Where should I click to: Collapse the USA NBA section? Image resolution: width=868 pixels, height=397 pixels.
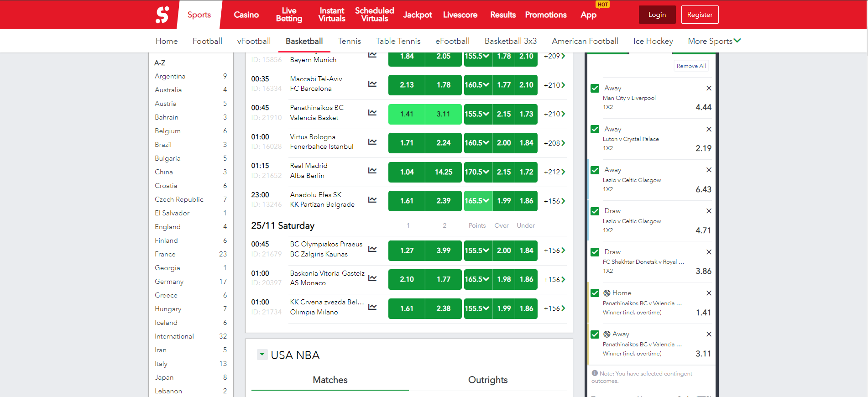[x=262, y=355]
